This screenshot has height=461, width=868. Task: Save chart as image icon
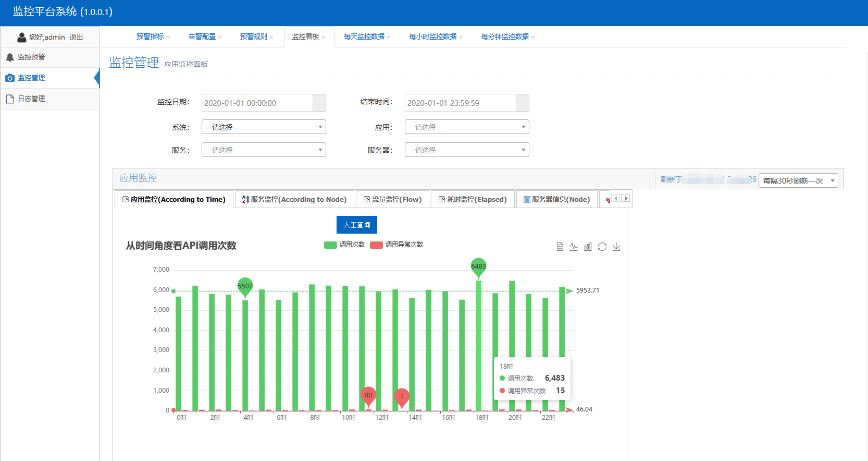616,247
